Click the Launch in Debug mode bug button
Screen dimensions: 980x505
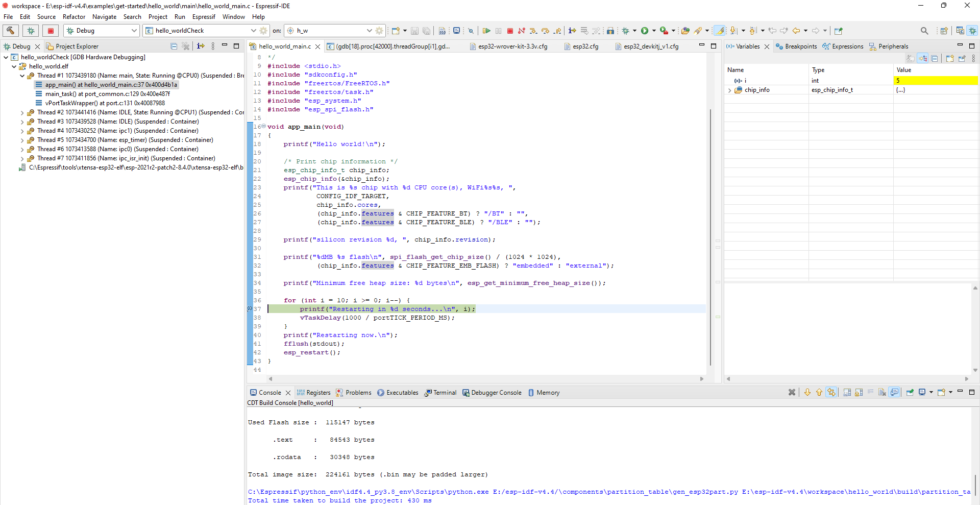[31, 31]
